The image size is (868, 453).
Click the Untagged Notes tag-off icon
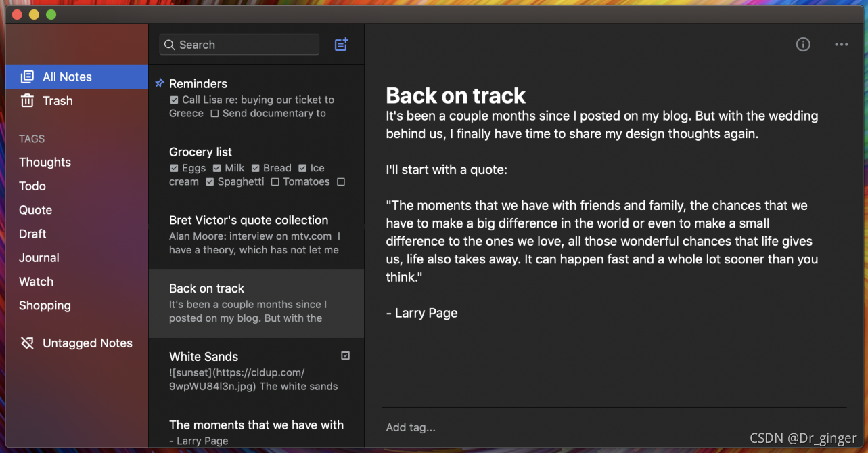click(27, 343)
